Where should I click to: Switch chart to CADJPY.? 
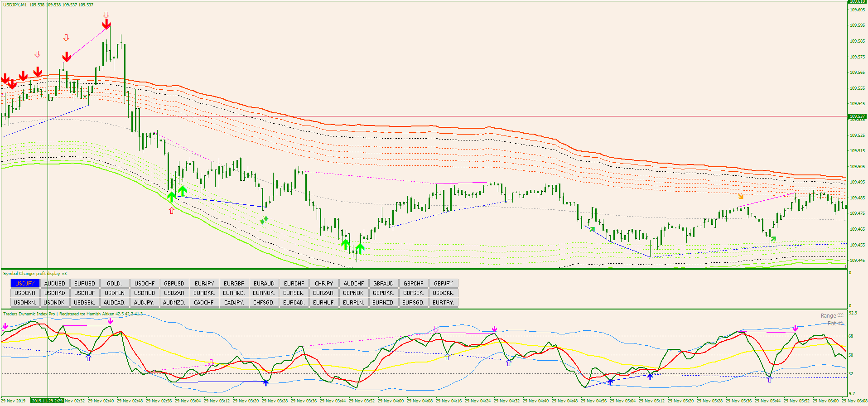(234, 302)
